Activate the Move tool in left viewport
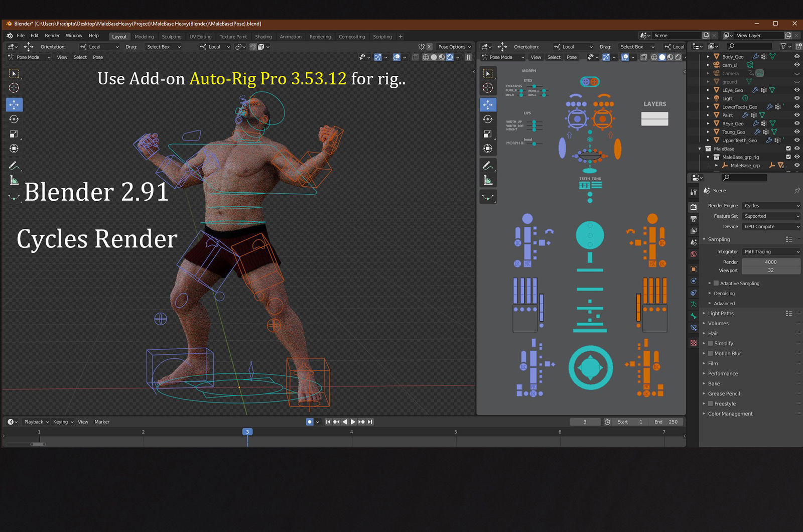 pyautogui.click(x=14, y=104)
